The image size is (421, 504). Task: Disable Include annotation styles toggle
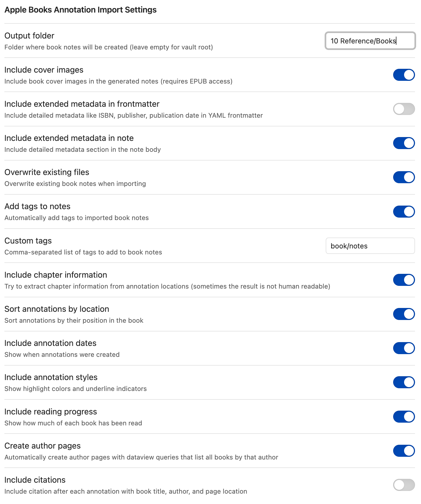click(x=404, y=382)
